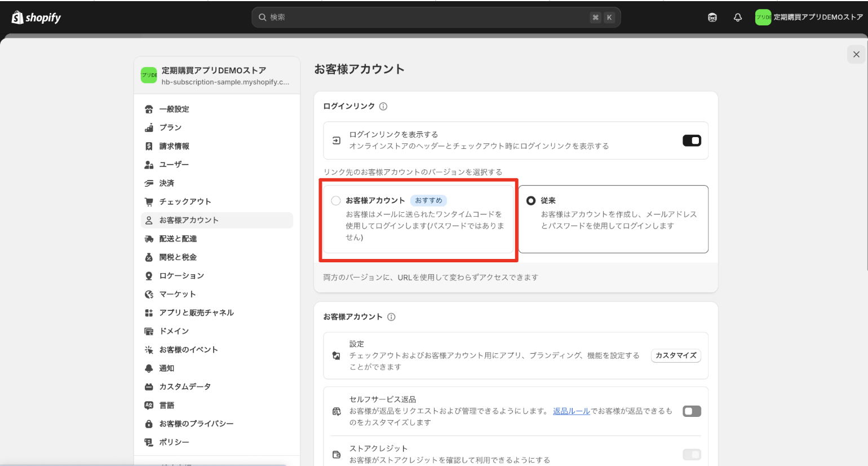Select the お客様アカウント おすすめ radio option
Viewport: 868px width, 466px height.
(336, 201)
